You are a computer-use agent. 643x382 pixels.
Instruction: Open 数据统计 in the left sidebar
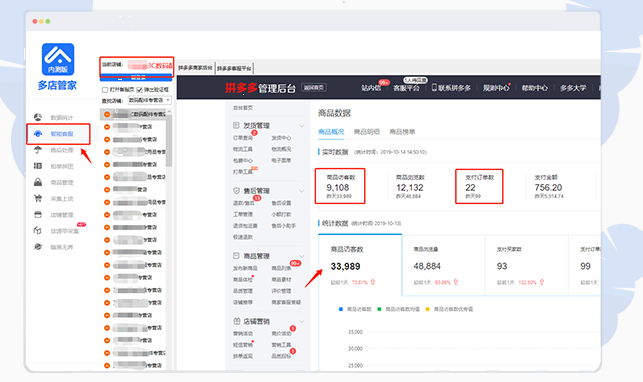coord(62,118)
